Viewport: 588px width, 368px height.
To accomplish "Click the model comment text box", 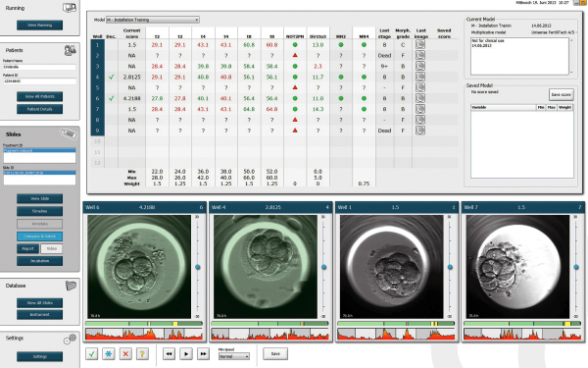I will click(x=519, y=56).
